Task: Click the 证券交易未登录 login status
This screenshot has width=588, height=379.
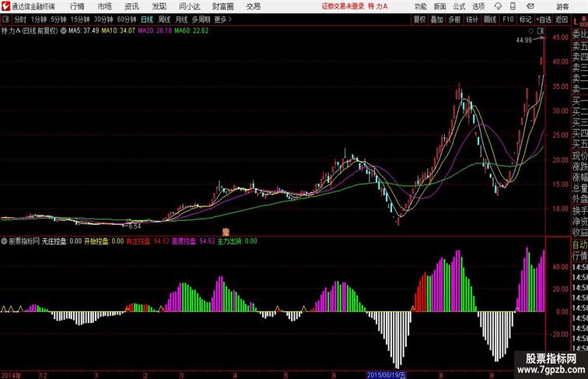Action: click(x=343, y=6)
